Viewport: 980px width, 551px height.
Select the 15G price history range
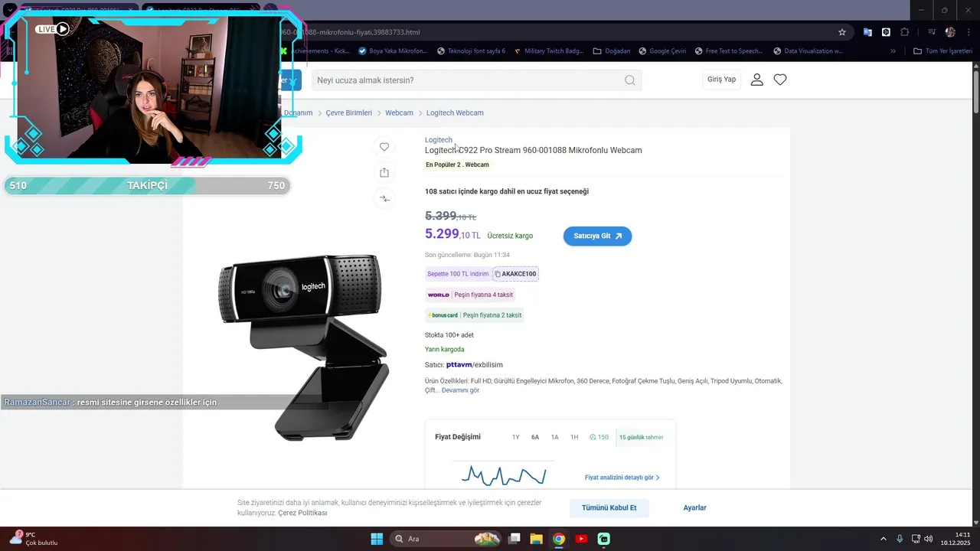[599, 437]
